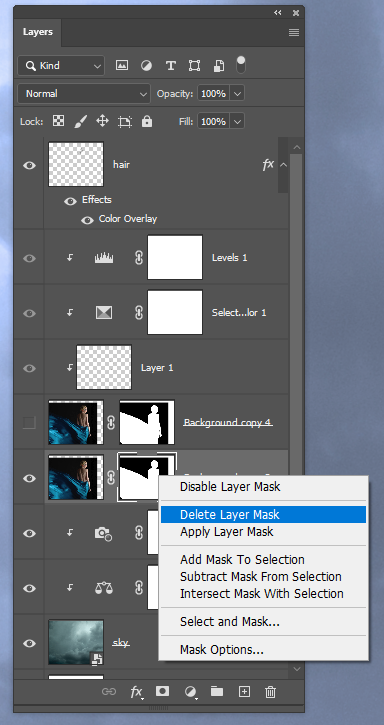Screen dimensions: 384x725
Task: Select Selective Color 1 mask thumbnail
Action: (x=175, y=313)
